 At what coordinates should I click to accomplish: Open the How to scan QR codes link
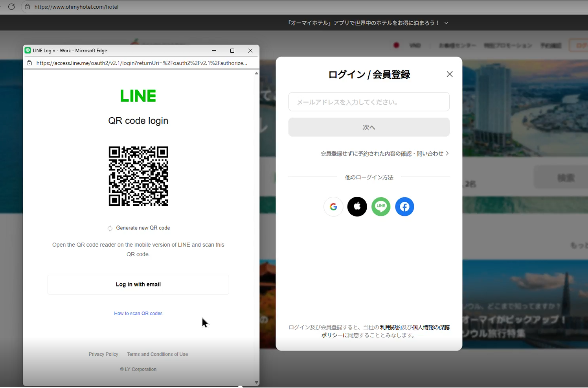[138, 314]
